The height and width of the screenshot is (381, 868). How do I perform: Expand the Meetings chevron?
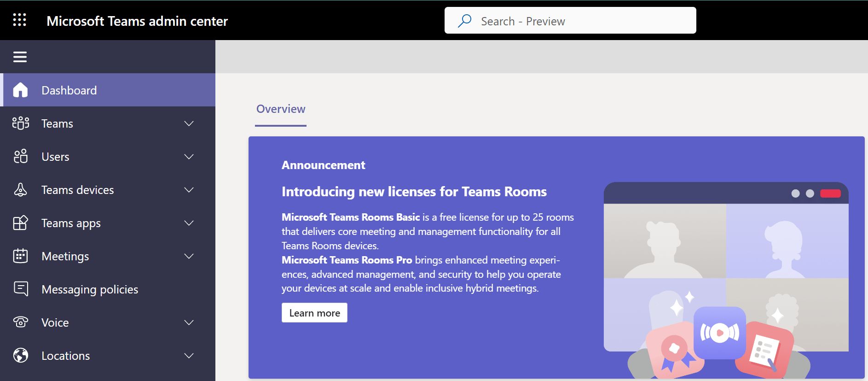189,256
